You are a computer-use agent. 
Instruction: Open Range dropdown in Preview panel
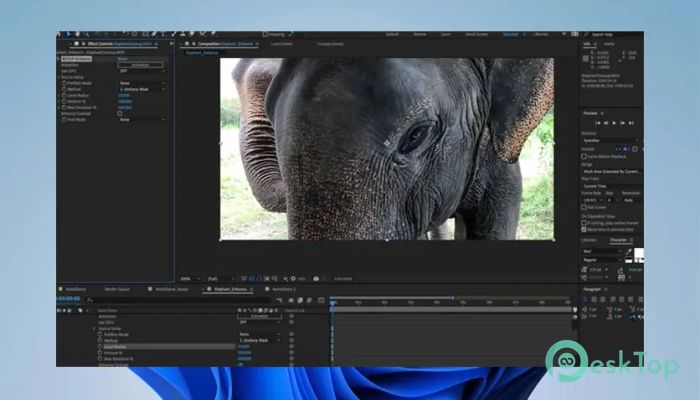coord(612,171)
